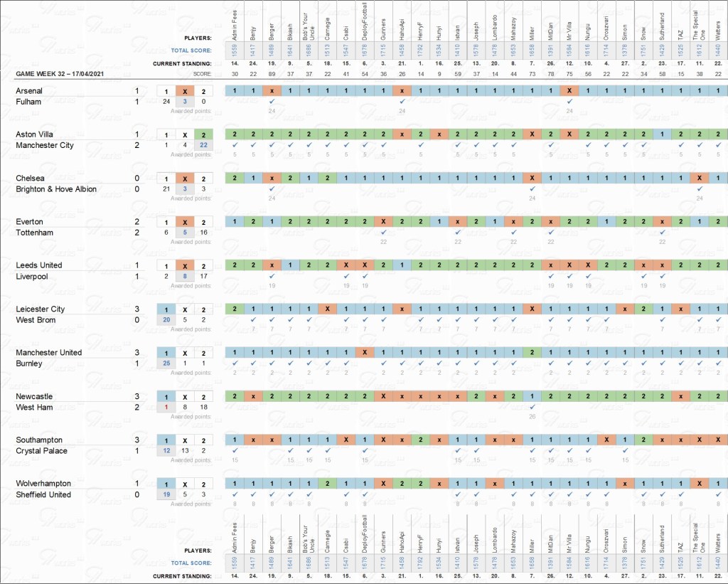The height and width of the screenshot is (584, 728).
Task: Click Gunners' checkmark in Everton vs Tottenham row
Action: pos(383,233)
